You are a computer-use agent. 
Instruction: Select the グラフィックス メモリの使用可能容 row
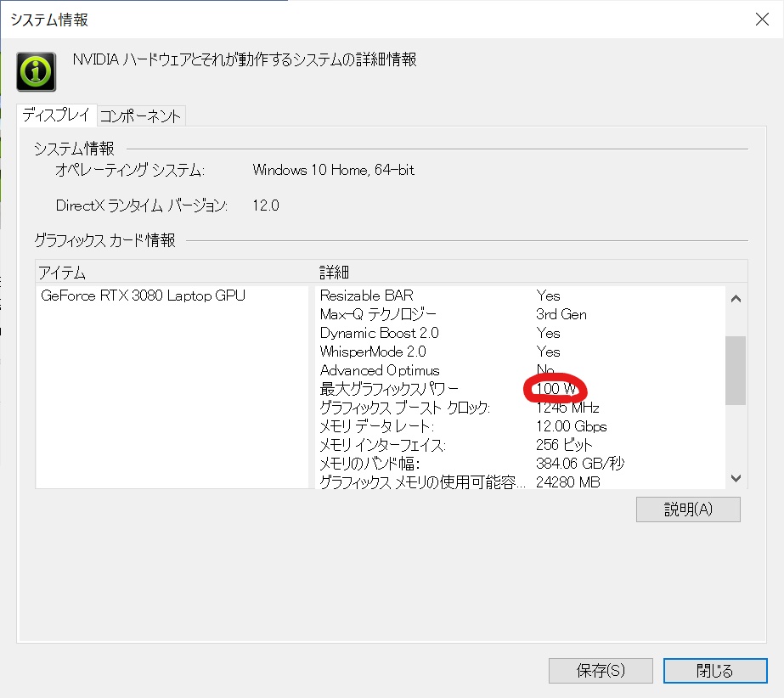(520, 481)
